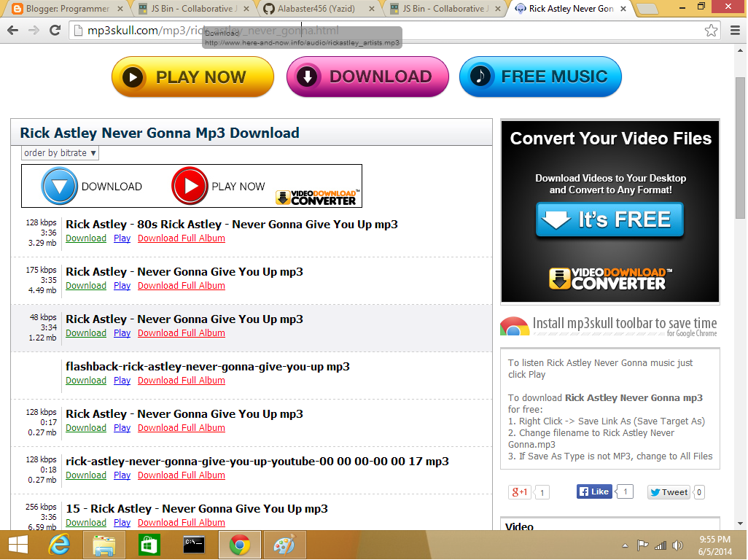
Task: Open the Chrome hamburger menu
Action: [735, 31]
